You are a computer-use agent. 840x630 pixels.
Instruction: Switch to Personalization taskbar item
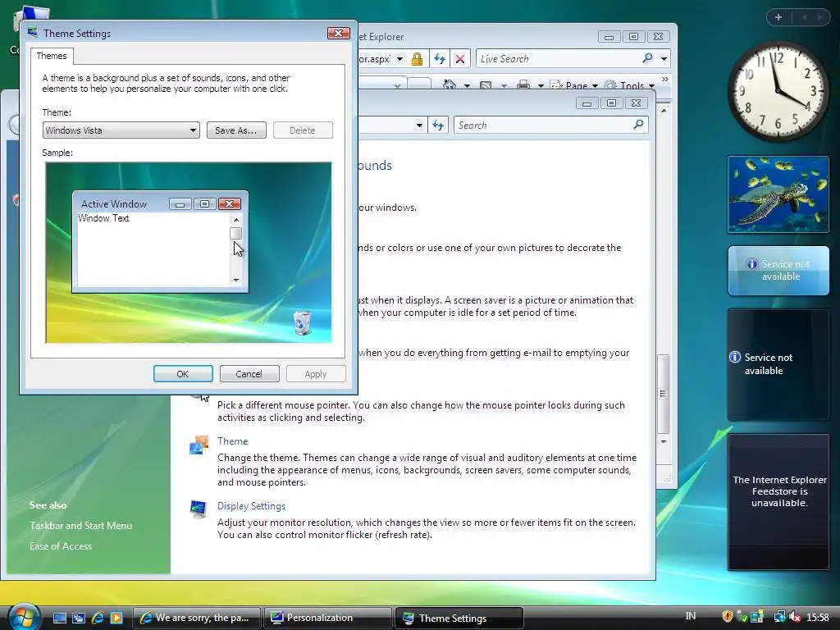point(328,618)
